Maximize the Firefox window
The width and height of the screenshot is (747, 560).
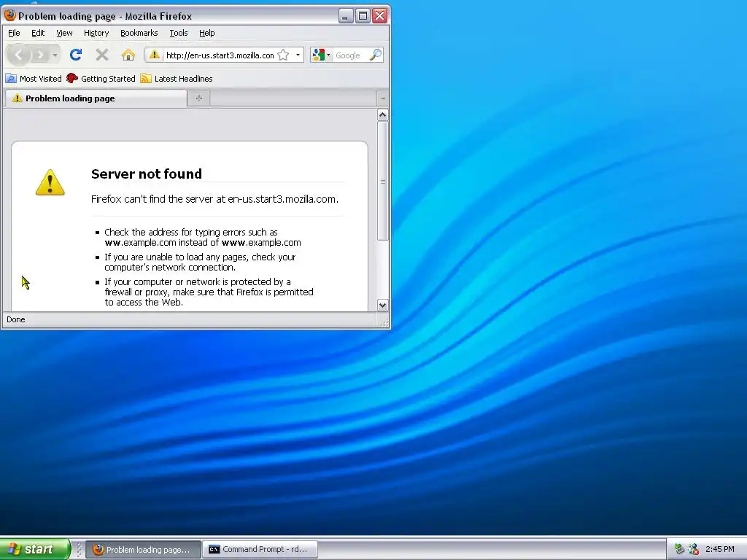[x=363, y=16]
